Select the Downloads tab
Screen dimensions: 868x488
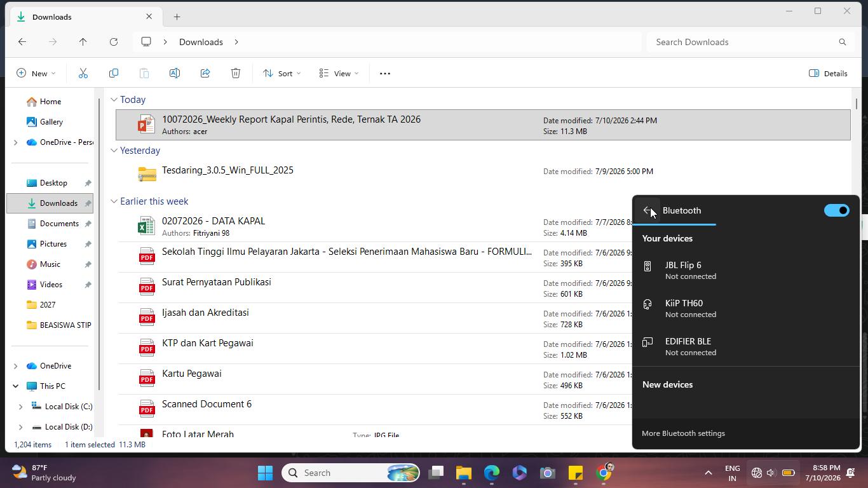coord(85,17)
